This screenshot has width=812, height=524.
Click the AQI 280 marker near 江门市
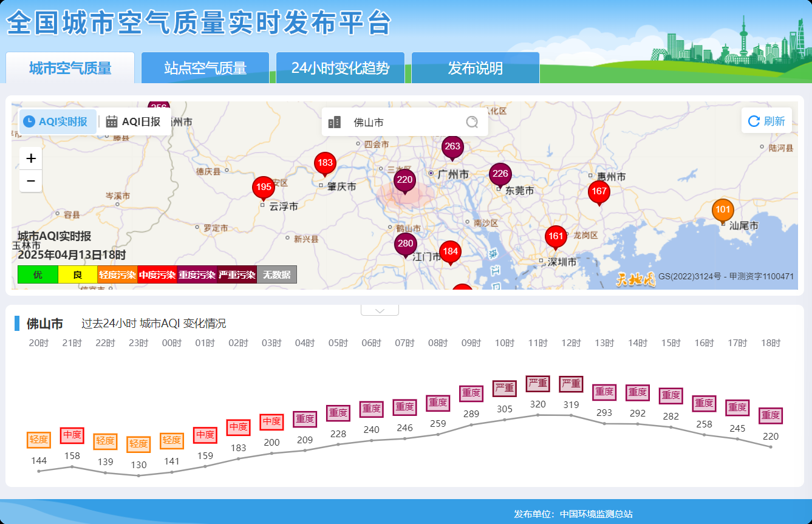coord(405,245)
